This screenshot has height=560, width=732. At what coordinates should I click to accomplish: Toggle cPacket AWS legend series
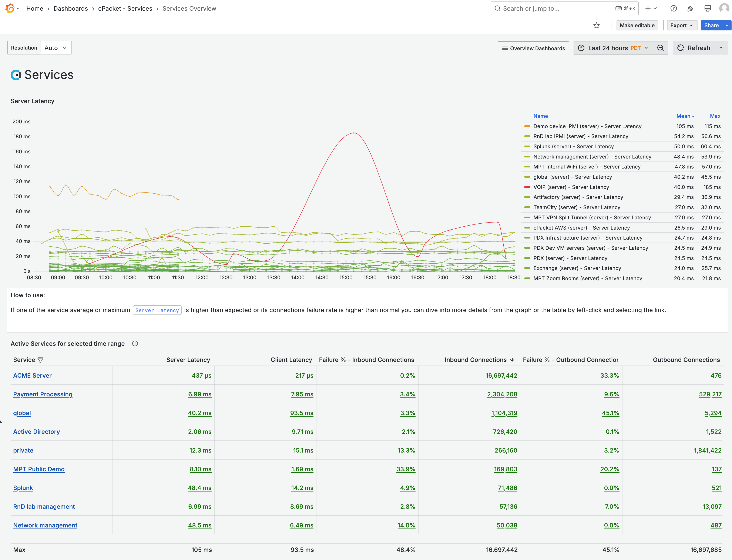[x=581, y=228]
